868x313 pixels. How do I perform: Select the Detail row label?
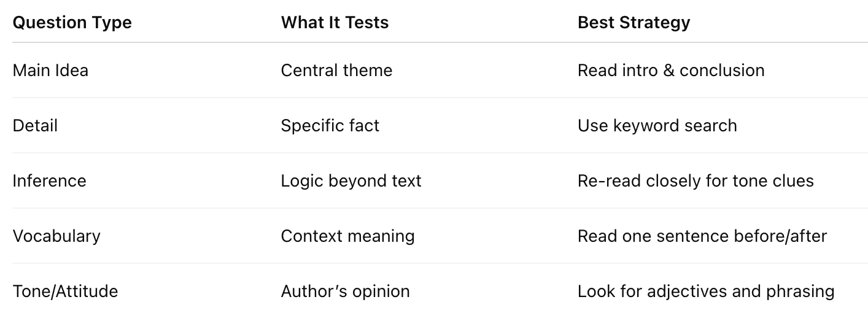35,126
